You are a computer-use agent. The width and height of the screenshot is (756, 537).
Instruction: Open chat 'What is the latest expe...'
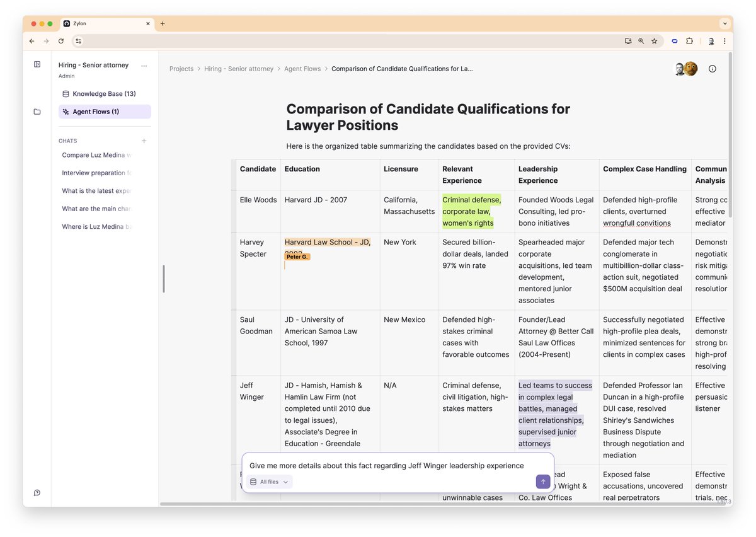98,190
